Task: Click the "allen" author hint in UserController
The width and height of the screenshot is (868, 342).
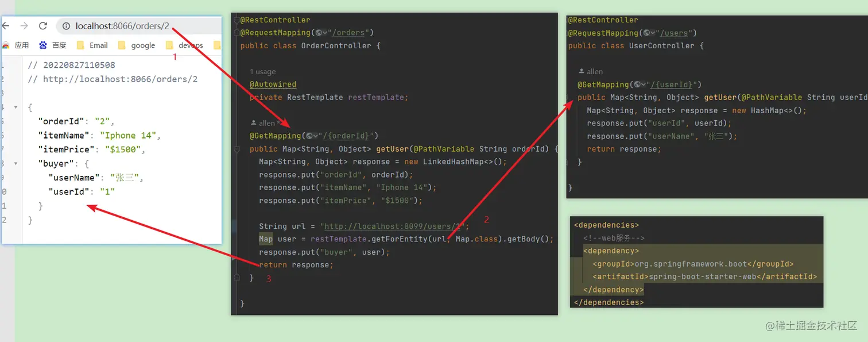Action: point(591,72)
